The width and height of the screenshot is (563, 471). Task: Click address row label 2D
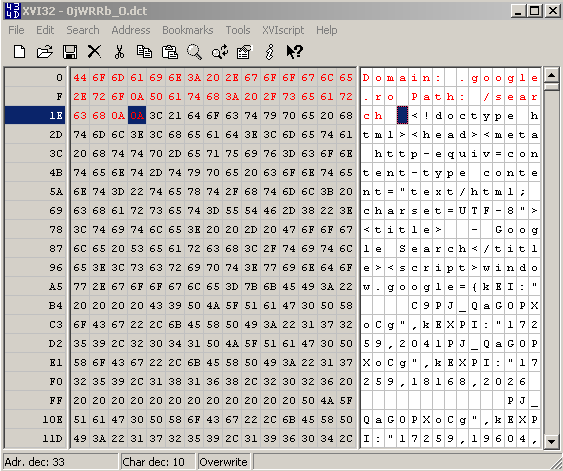pos(56,135)
